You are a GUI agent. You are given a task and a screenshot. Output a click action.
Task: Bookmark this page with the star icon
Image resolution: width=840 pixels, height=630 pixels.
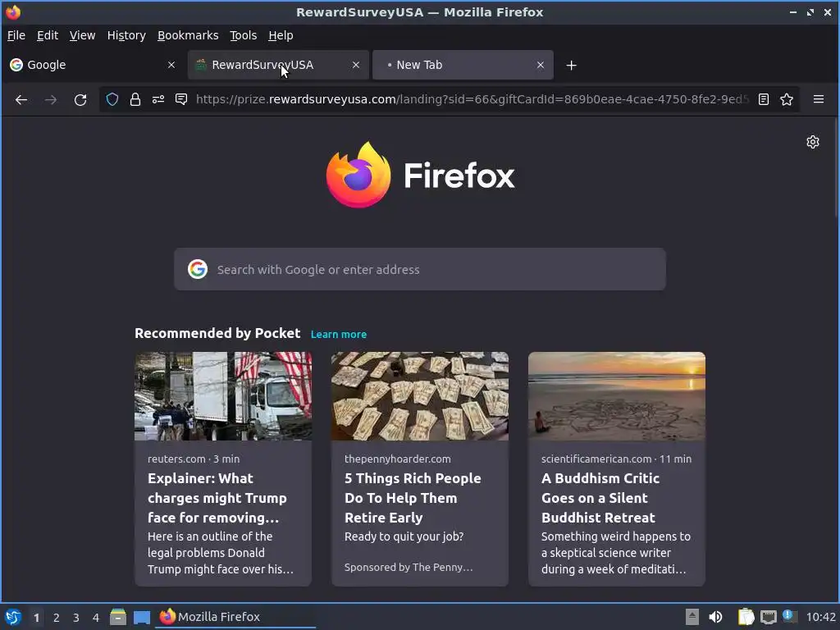tap(787, 99)
